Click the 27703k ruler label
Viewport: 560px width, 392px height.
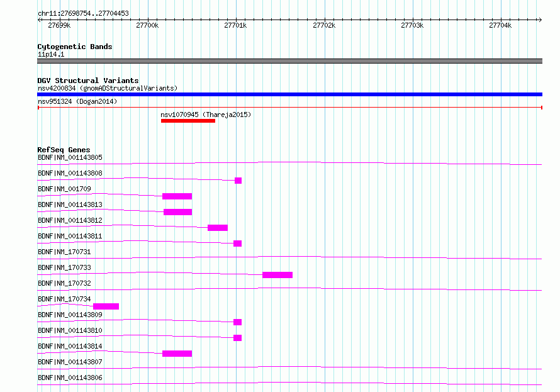coord(412,25)
